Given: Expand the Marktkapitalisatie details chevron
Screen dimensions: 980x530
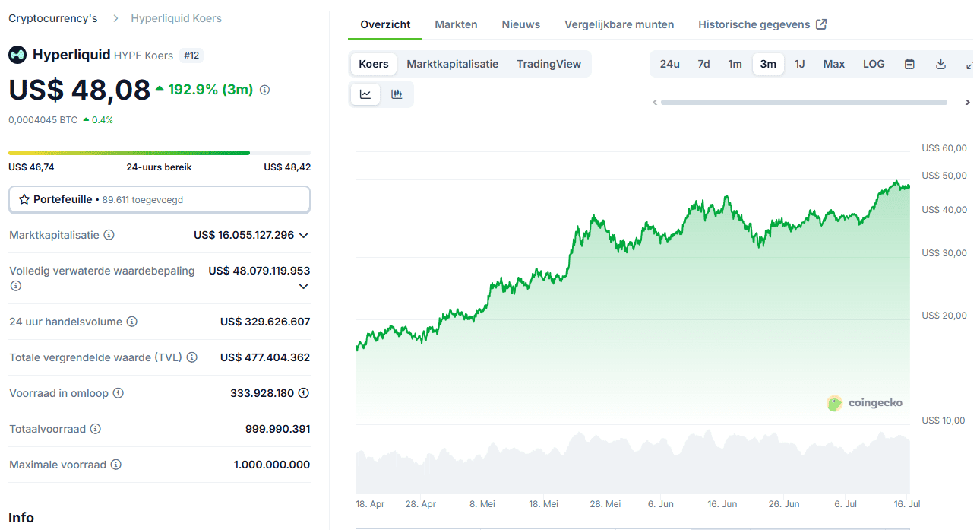Looking at the screenshot, I should [x=304, y=236].
